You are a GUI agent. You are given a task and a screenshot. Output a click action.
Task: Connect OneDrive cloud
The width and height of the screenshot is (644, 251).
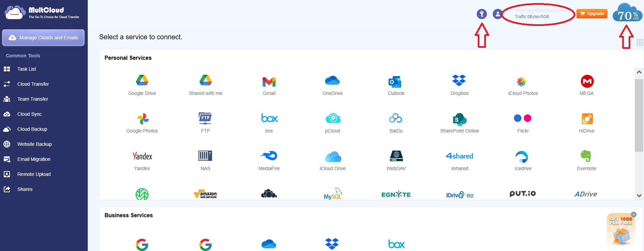click(x=333, y=85)
